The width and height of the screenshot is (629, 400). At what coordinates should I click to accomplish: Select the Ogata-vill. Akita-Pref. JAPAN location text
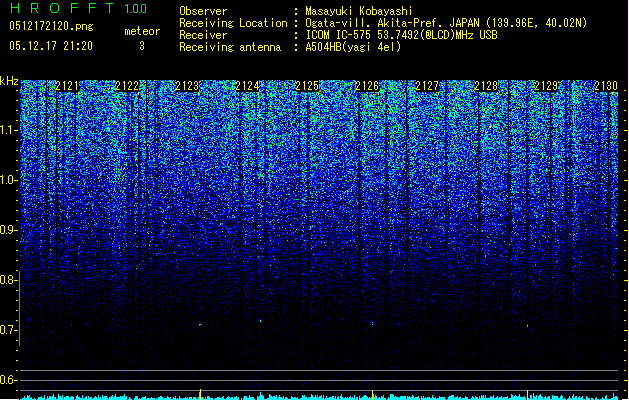[x=446, y=23]
